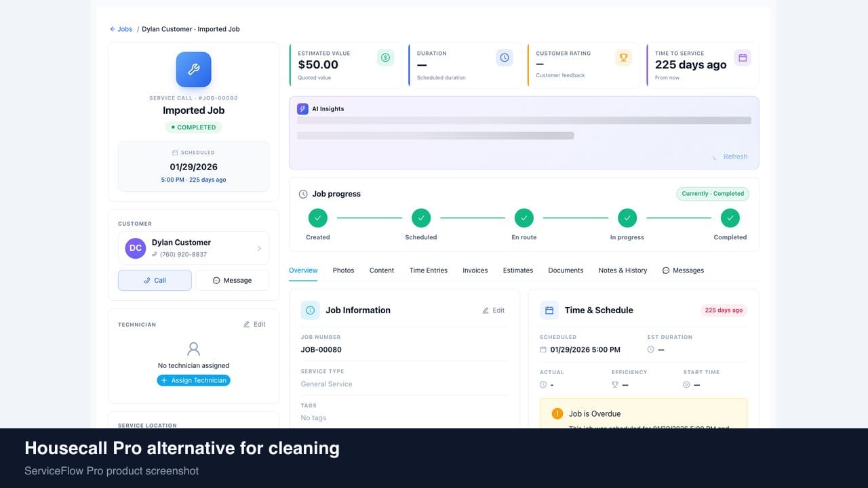Open the Messages tab
This screenshot has height=488, width=868.
point(683,270)
